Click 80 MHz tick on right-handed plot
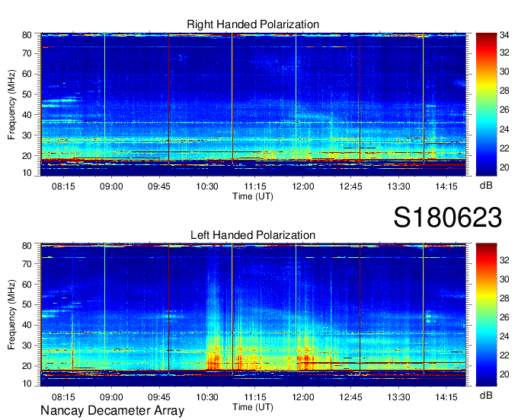 click(x=27, y=35)
